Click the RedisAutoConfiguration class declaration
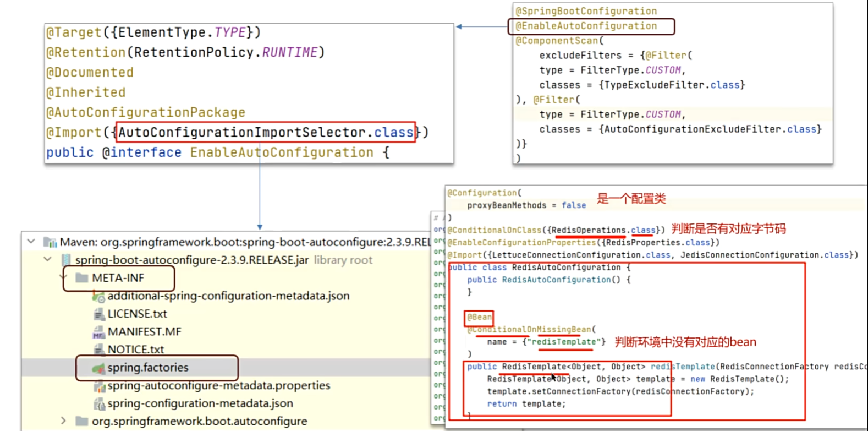868x431 pixels. [x=539, y=268]
